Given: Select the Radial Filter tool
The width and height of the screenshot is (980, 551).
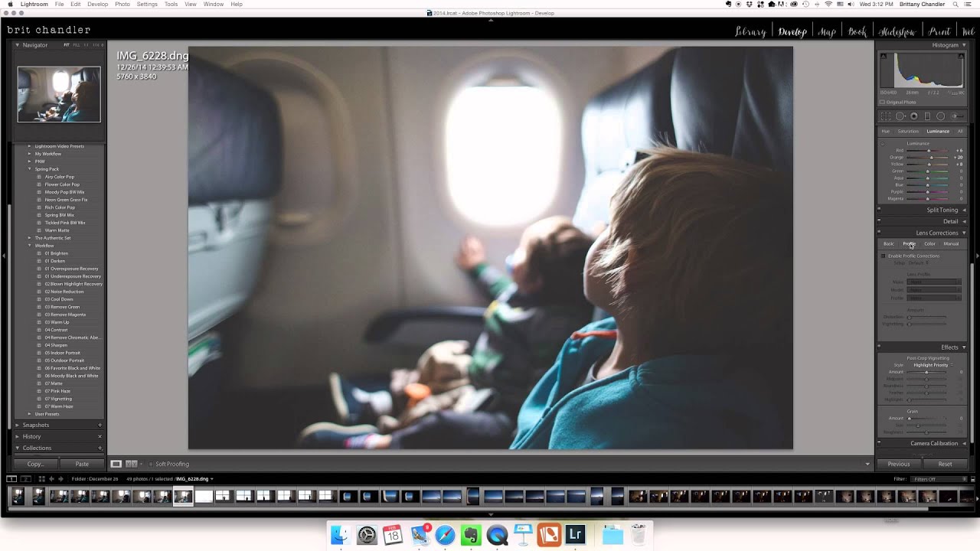Looking at the screenshot, I should coord(941,116).
